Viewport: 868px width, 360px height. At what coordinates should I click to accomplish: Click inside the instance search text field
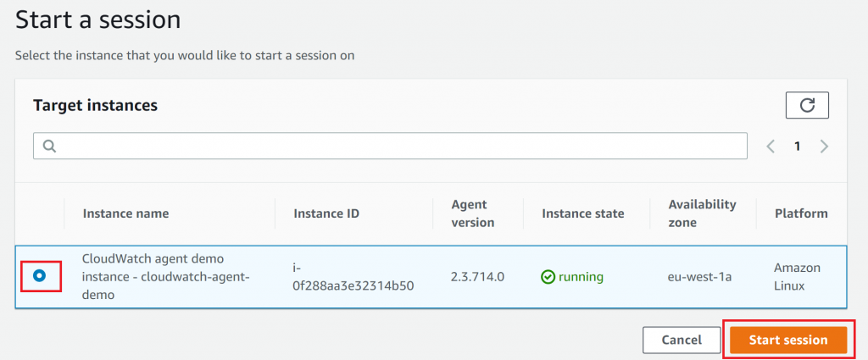point(398,146)
